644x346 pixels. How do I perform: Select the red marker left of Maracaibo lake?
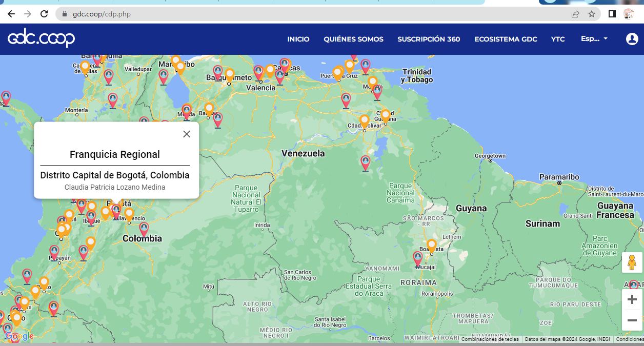click(164, 77)
